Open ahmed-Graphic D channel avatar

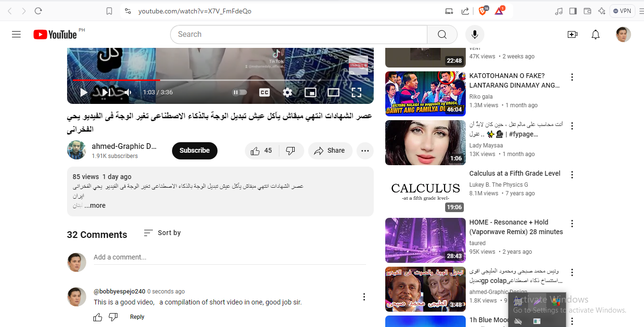(x=77, y=150)
